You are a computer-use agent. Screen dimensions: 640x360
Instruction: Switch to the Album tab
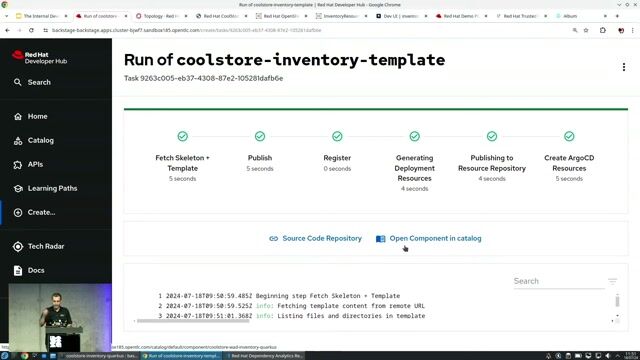pos(581,16)
